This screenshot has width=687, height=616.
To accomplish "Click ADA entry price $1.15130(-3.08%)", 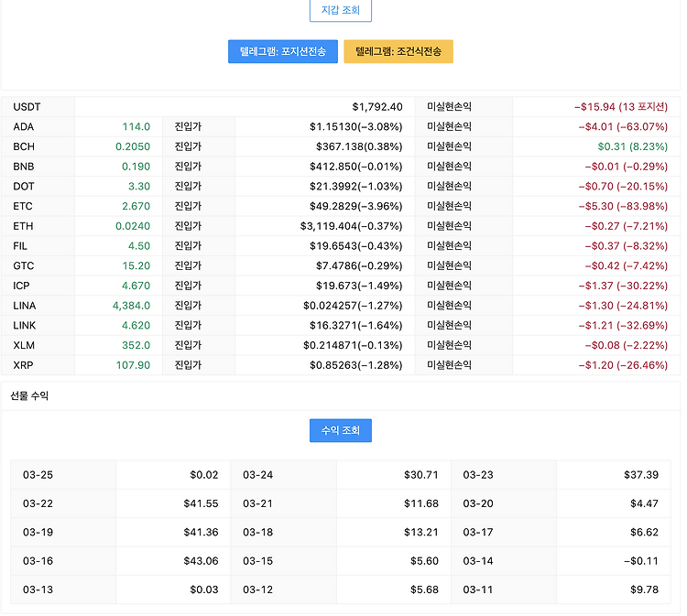I will point(355,126).
